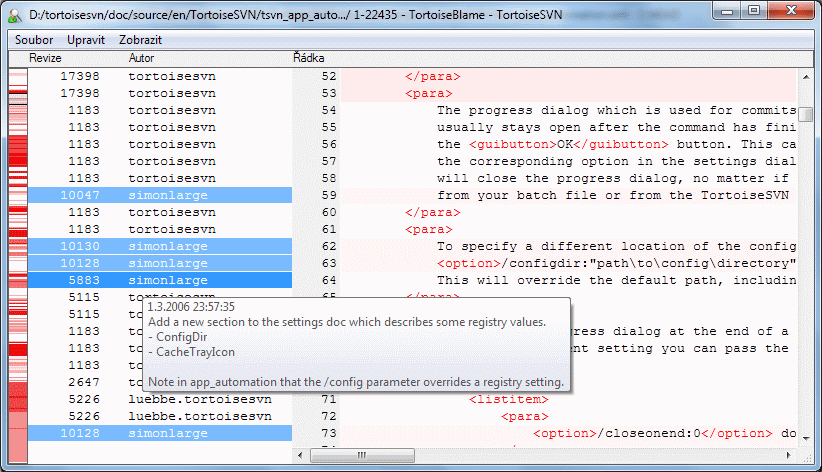The height and width of the screenshot is (472, 822).
Task: Click line 62 'To specify a different location'
Action: pyautogui.click(x=616, y=246)
